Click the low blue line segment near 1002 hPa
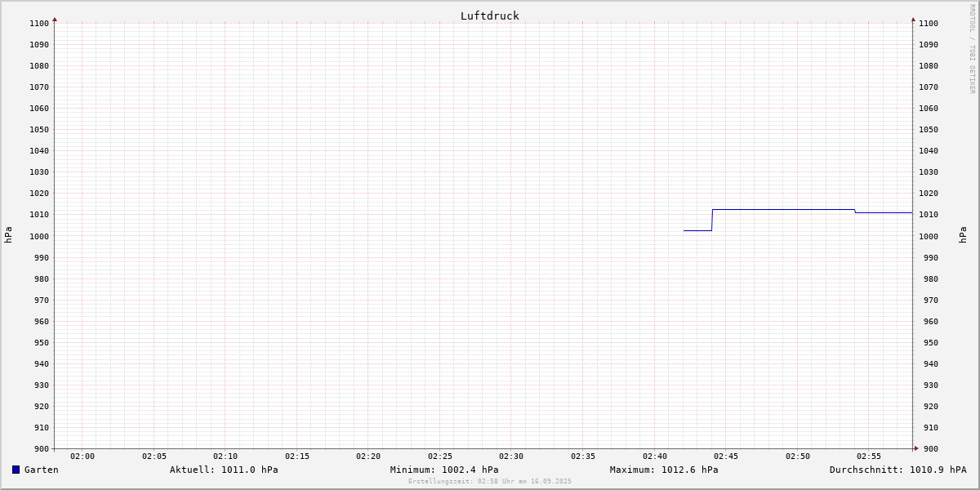Viewport: 980px width, 490px height. tap(697, 230)
